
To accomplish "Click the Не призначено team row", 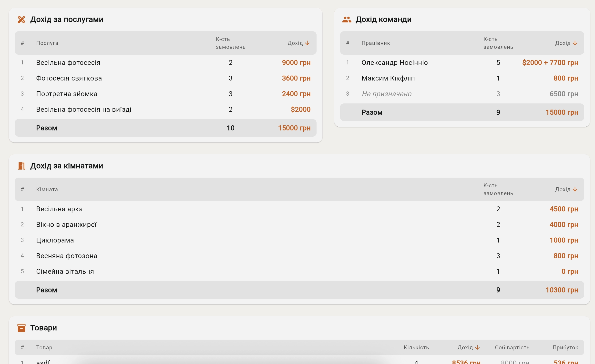I will click(x=462, y=94).
